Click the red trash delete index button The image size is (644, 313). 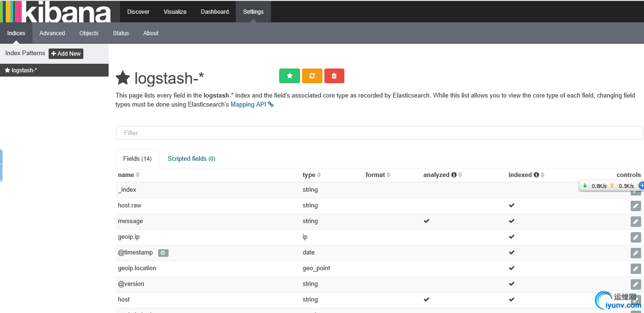[x=334, y=76]
